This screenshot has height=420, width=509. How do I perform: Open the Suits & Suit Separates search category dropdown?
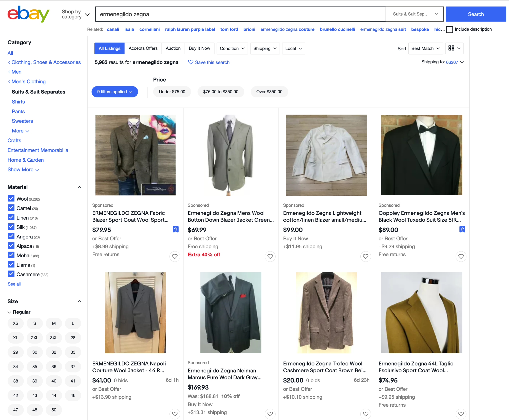415,14
